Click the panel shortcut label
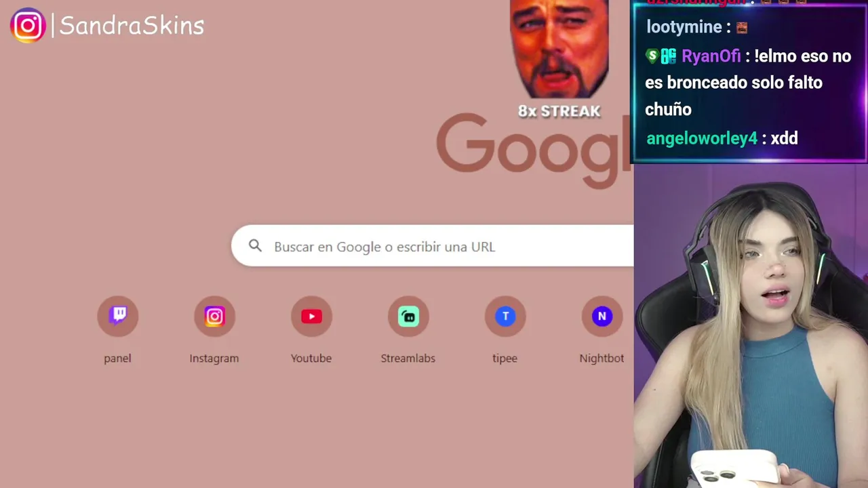The height and width of the screenshot is (488, 868). pos(117,358)
